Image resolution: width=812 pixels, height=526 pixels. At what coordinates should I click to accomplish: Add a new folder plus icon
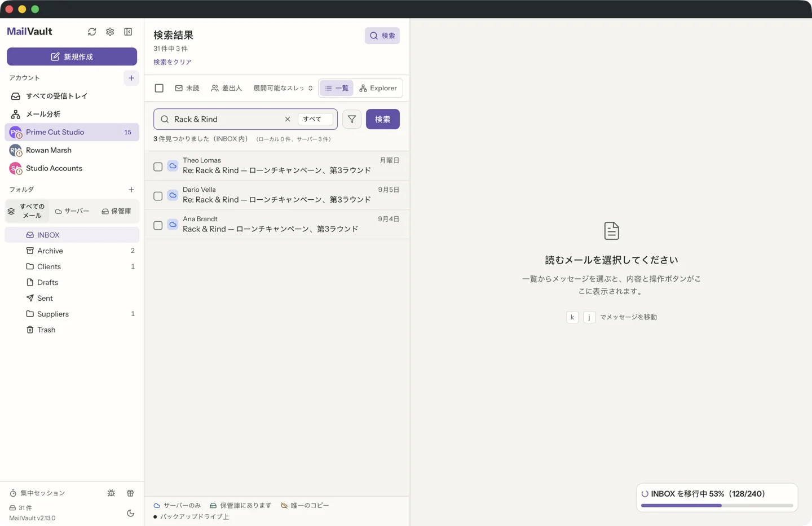coord(131,190)
